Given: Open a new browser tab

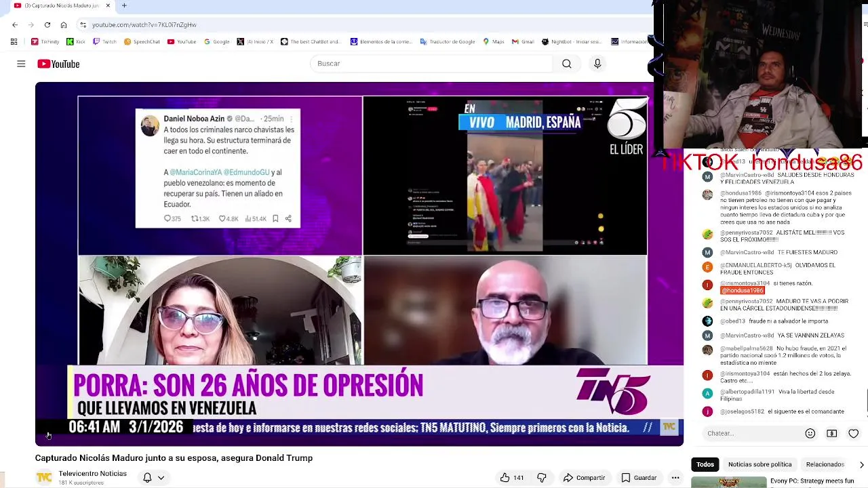Looking at the screenshot, I should click(x=124, y=5).
